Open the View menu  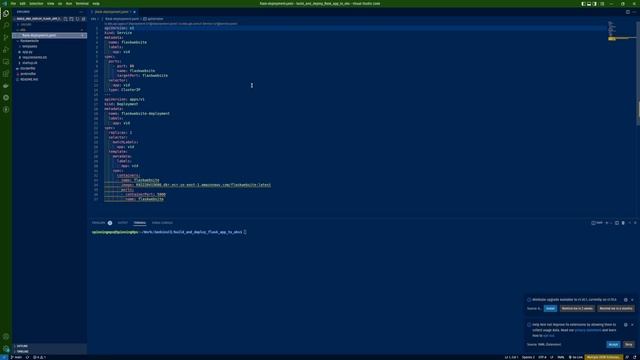(x=51, y=4)
